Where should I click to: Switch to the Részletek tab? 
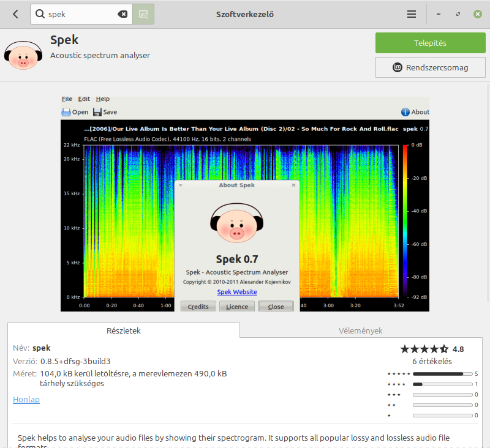click(123, 330)
